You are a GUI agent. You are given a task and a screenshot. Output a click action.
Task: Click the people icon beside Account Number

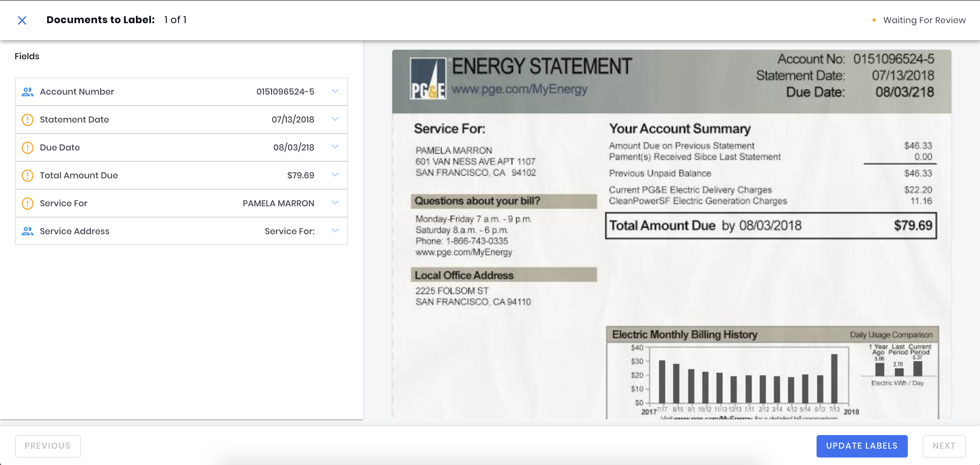pyautogui.click(x=27, y=92)
